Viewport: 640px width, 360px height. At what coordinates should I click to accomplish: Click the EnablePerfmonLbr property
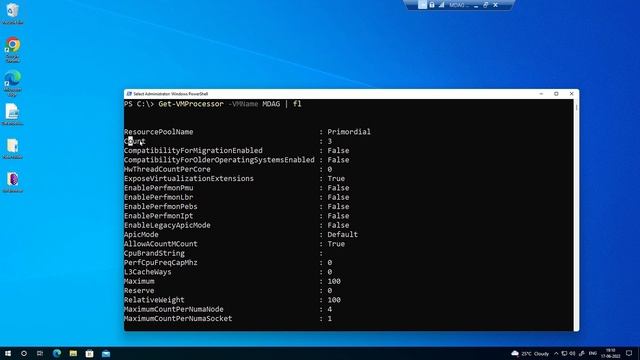[158, 198]
